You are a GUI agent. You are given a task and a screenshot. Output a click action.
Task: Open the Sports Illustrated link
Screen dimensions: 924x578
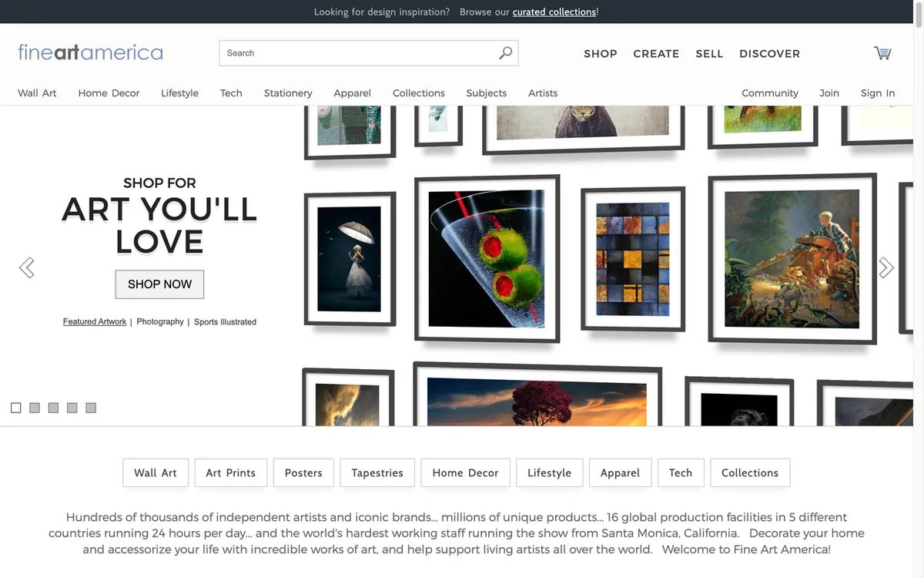[225, 322]
